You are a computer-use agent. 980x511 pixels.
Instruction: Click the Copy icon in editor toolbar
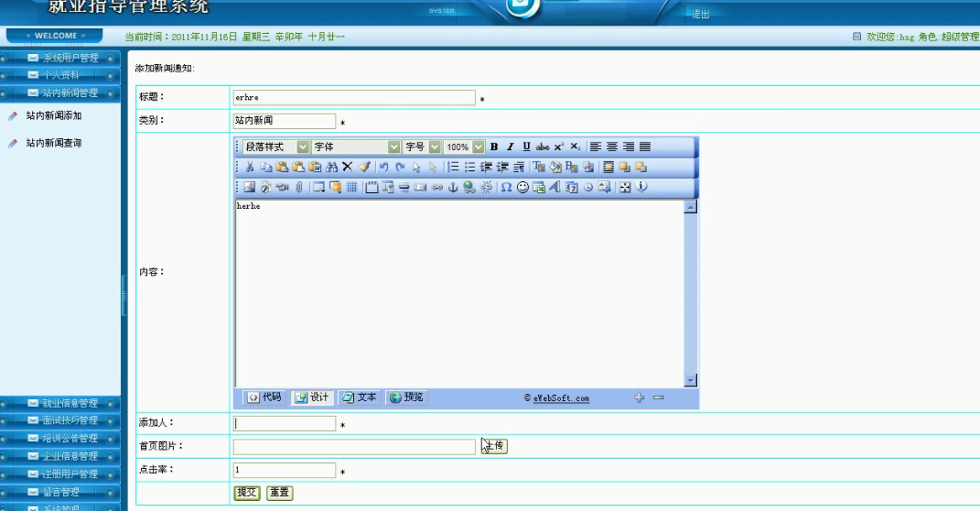click(266, 167)
